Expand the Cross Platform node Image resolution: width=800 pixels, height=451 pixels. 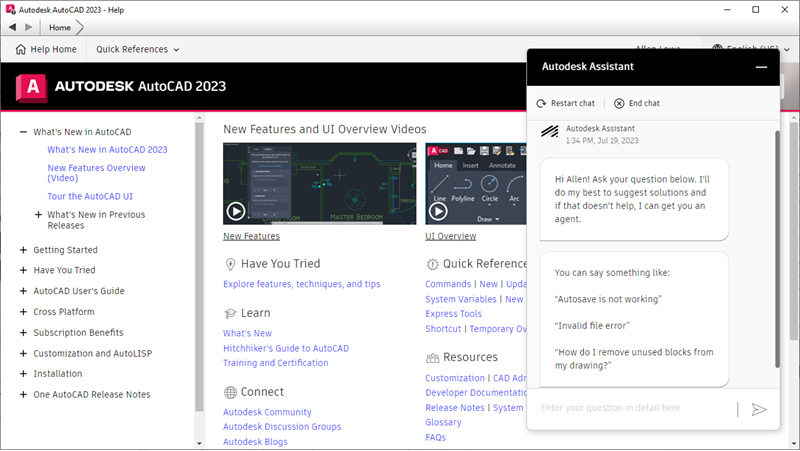point(23,312)
